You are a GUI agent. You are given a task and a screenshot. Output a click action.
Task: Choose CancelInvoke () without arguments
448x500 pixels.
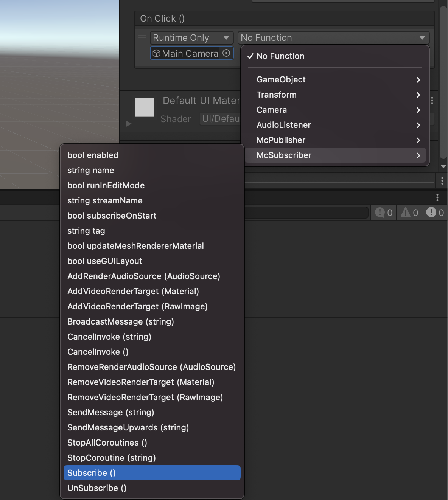[152, 352]
